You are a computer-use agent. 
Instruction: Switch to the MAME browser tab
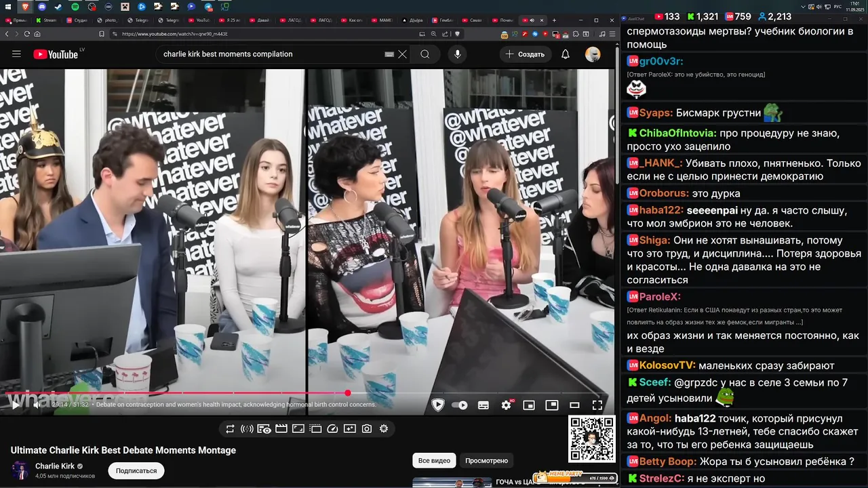(x=384, y=20)
